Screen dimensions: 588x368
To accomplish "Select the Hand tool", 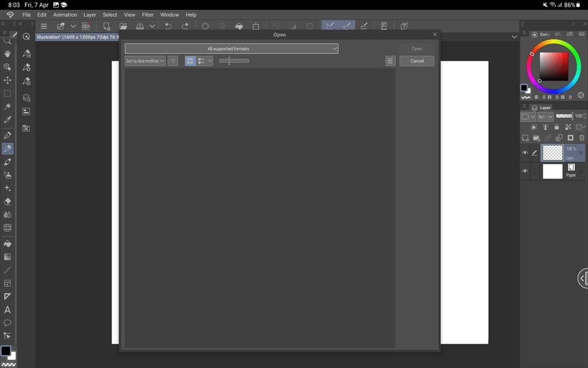I will (7, 53).
